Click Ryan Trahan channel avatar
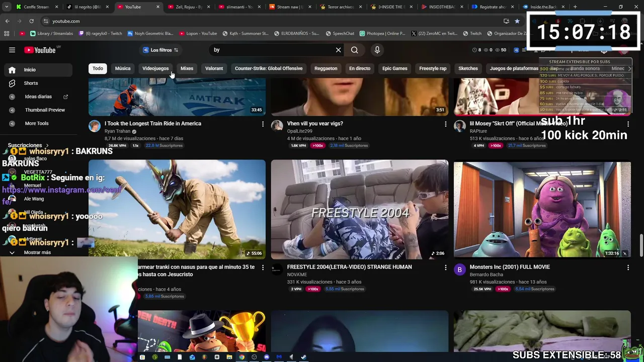 (95, 126)
